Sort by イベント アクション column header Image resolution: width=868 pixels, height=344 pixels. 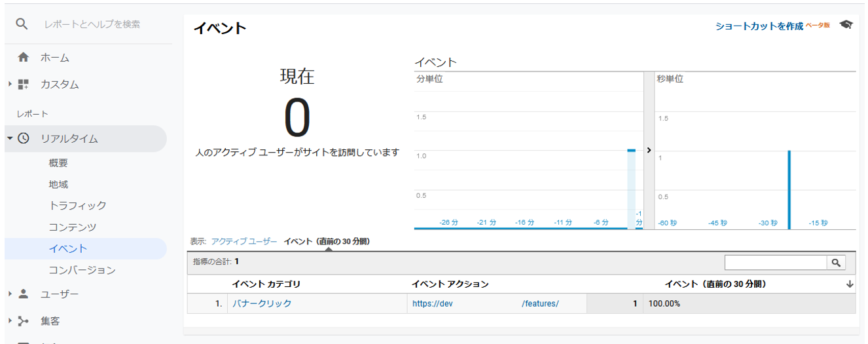(x=450, y=284)
